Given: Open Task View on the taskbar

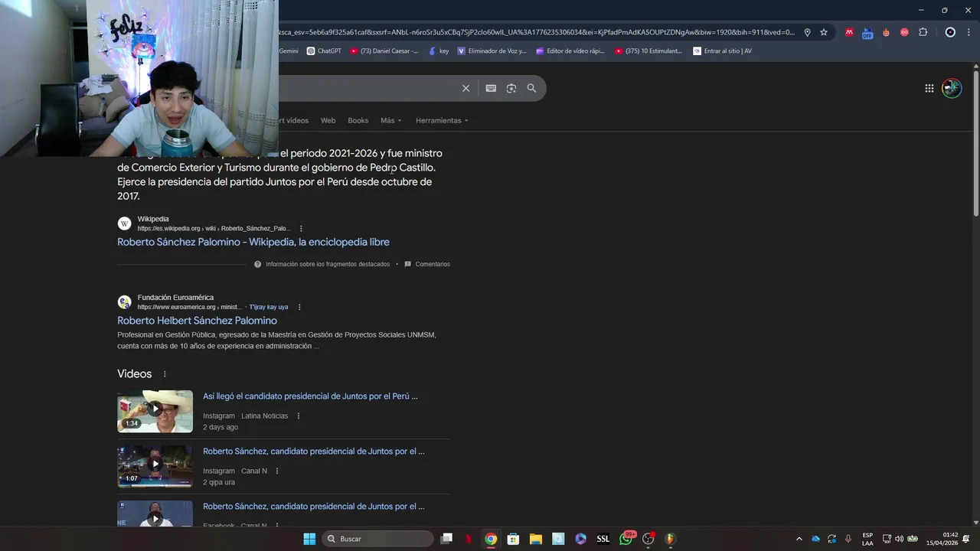Looking at the screenshot, I should (446, 539).
